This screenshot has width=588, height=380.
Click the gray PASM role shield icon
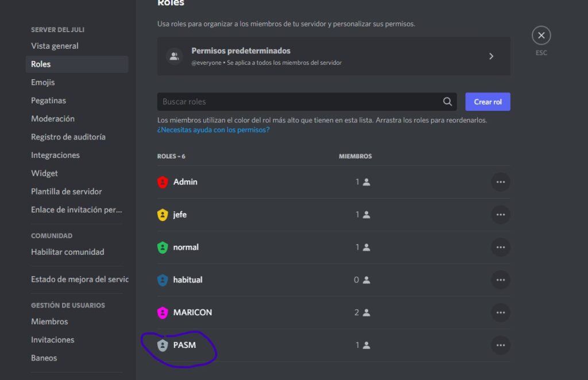tap(163, 345)
